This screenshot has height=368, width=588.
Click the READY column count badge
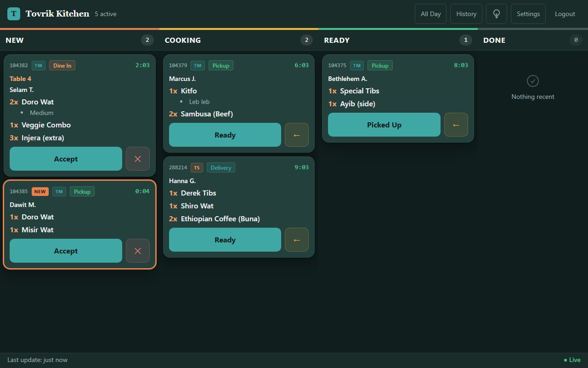466,40
